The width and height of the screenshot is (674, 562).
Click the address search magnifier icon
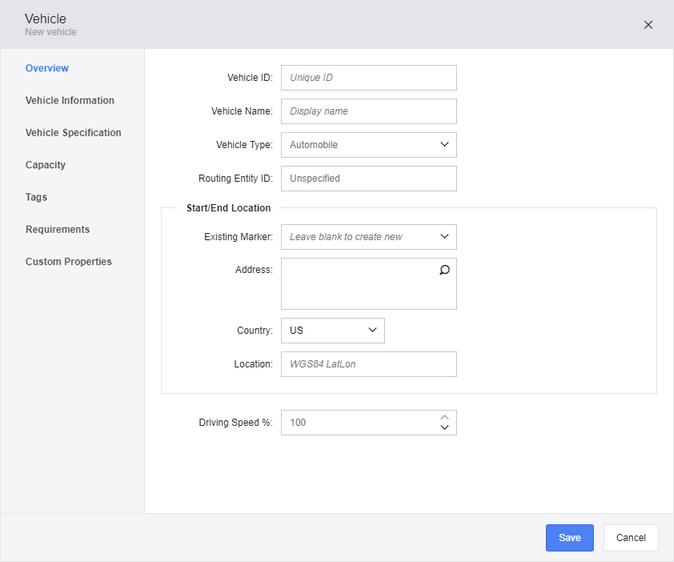point(444,270)
